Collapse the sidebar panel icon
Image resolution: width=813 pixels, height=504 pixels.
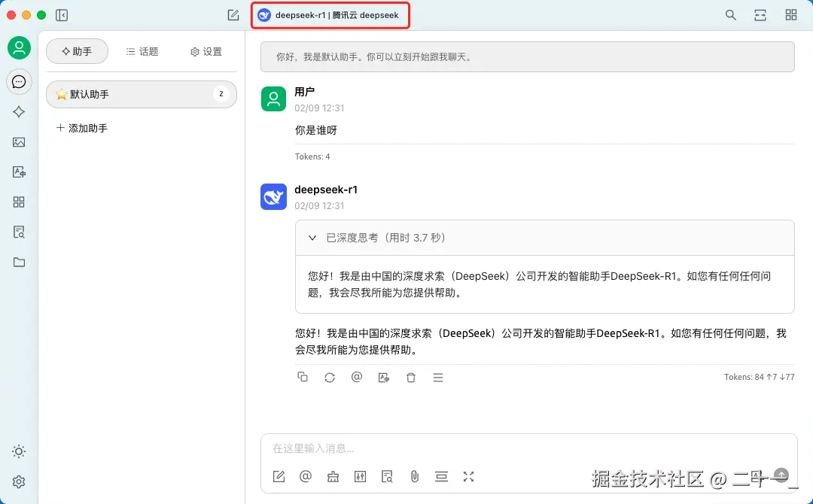coord(62,15)
